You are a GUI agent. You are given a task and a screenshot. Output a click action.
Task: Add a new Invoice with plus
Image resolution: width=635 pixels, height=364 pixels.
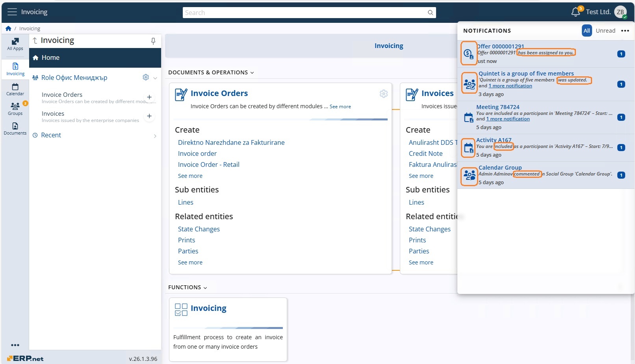[149, 116]
